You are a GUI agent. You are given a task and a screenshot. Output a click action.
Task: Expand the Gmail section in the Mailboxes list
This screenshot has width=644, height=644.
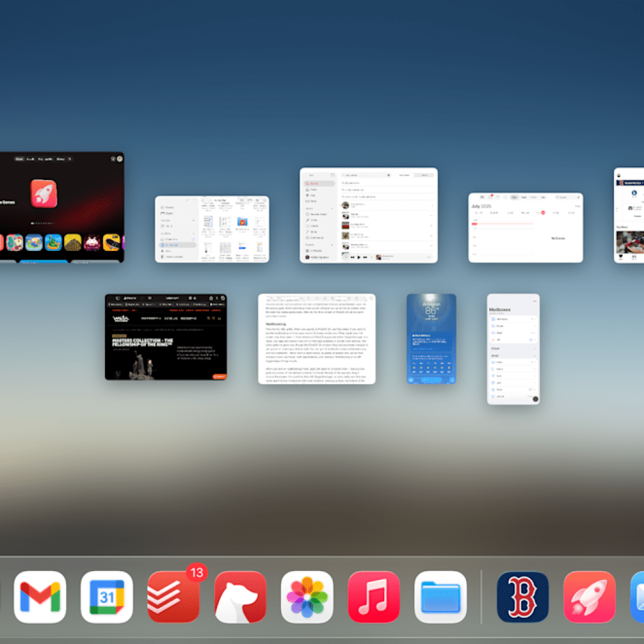coord(535,355)
